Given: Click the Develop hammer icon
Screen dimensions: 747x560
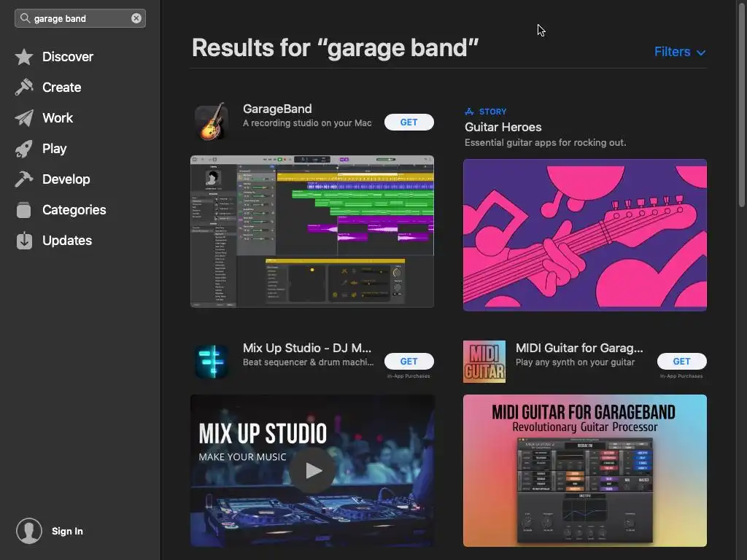Looking at the screenshot, I should [x=24, y=179].
